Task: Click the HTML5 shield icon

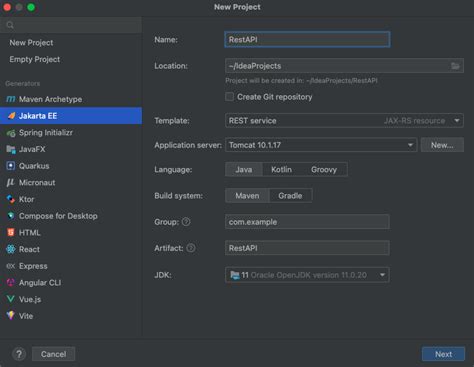Action: coord(11,232)
